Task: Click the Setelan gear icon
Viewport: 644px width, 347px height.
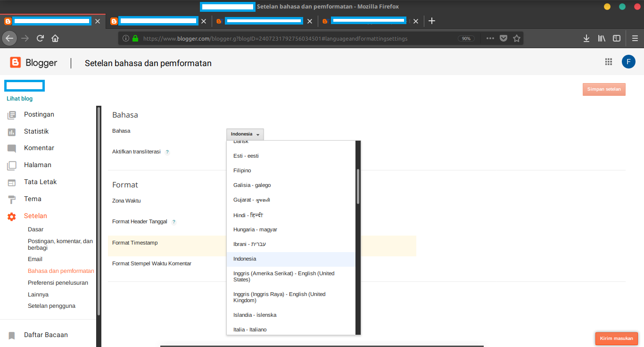Action: click(12, 216)
